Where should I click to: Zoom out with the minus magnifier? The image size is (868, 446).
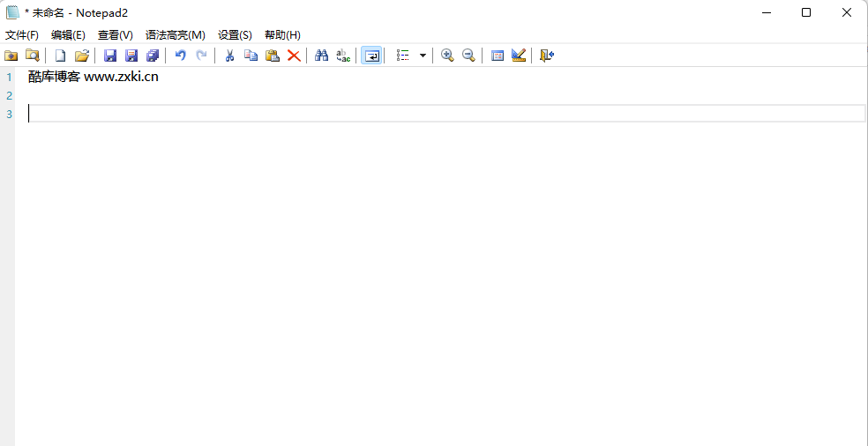point(469,56)
